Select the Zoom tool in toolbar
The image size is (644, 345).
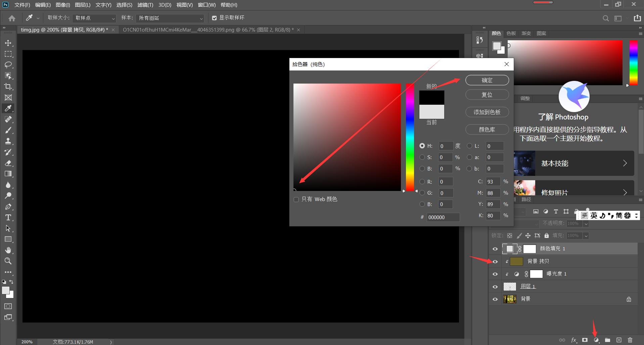(x=8, y=261)
